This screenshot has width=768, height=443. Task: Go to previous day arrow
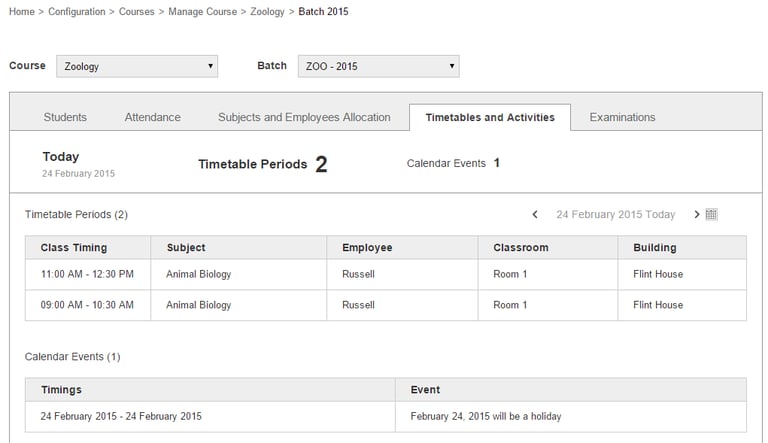pos(535,214)
